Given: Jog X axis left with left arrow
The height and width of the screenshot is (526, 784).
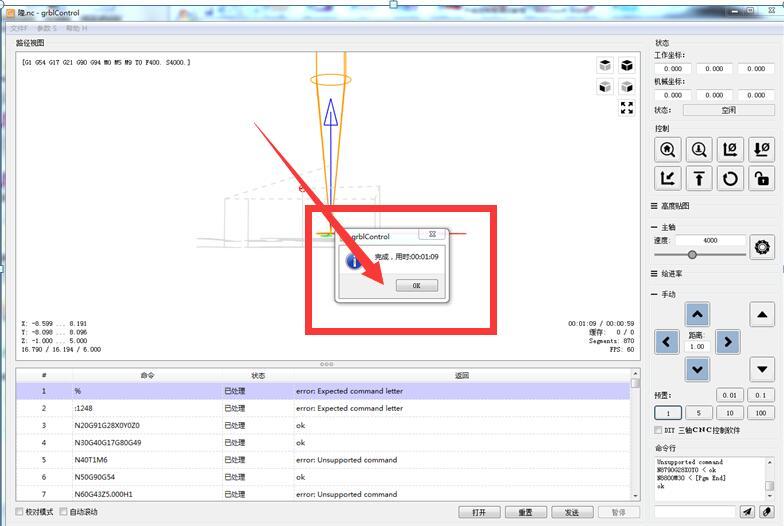Looking at the screenshot, I should (667, 342).
